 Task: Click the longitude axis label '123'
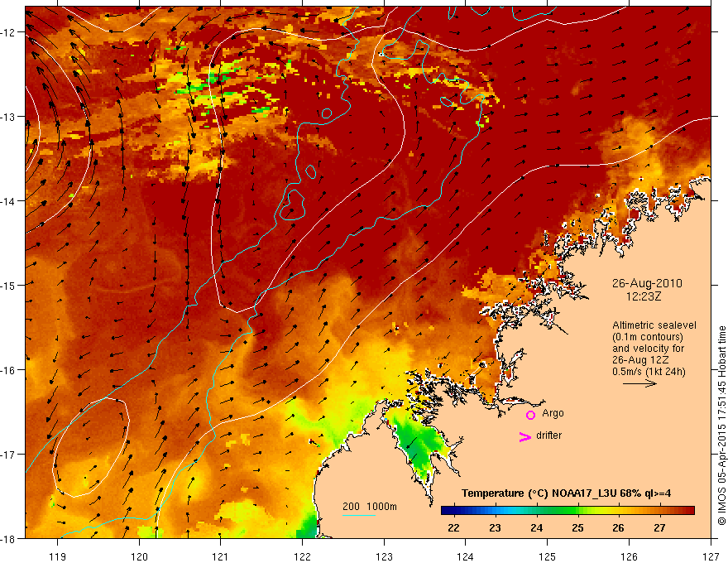click(x=384, y=556)
